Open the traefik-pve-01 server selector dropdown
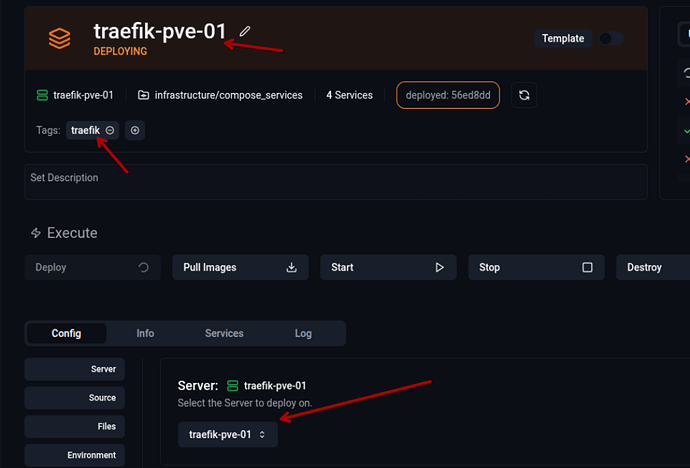690x468 pixels. click(228, 434)
